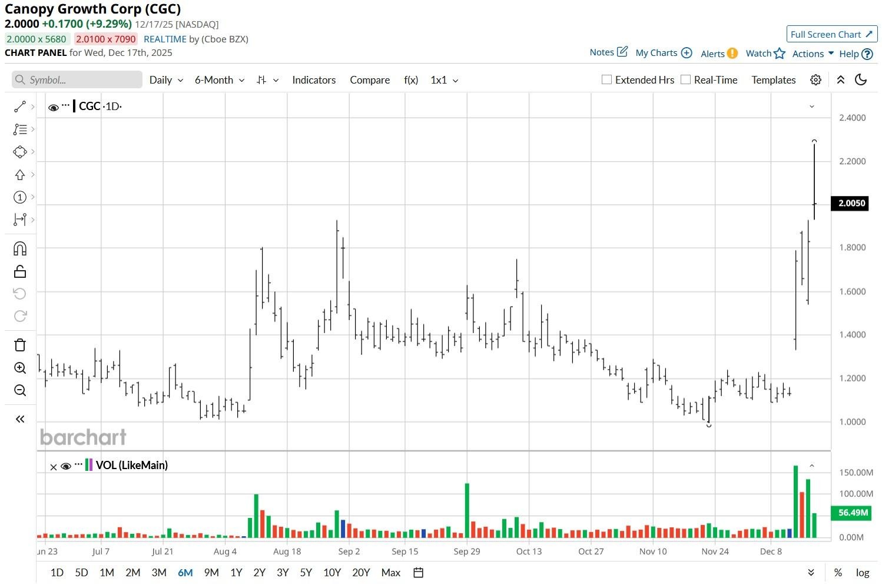Viewport: 882px width, 588px height.
Task: Select the 1D time range
Action: (57, 573)
